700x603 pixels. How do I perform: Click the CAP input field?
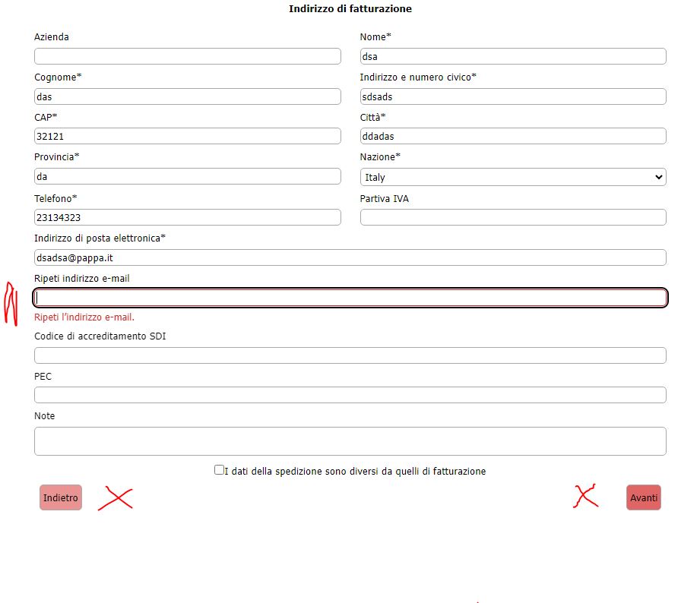coord(188,136)
